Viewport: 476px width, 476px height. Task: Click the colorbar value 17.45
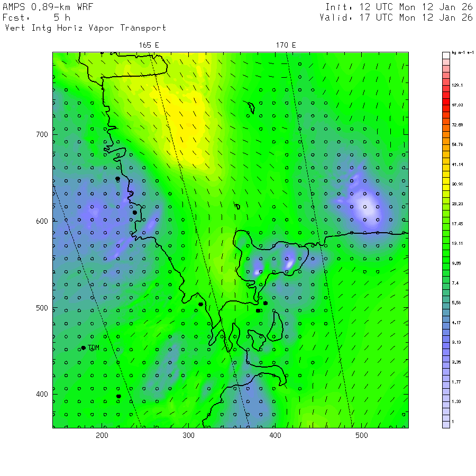click(x=457, y=224)
